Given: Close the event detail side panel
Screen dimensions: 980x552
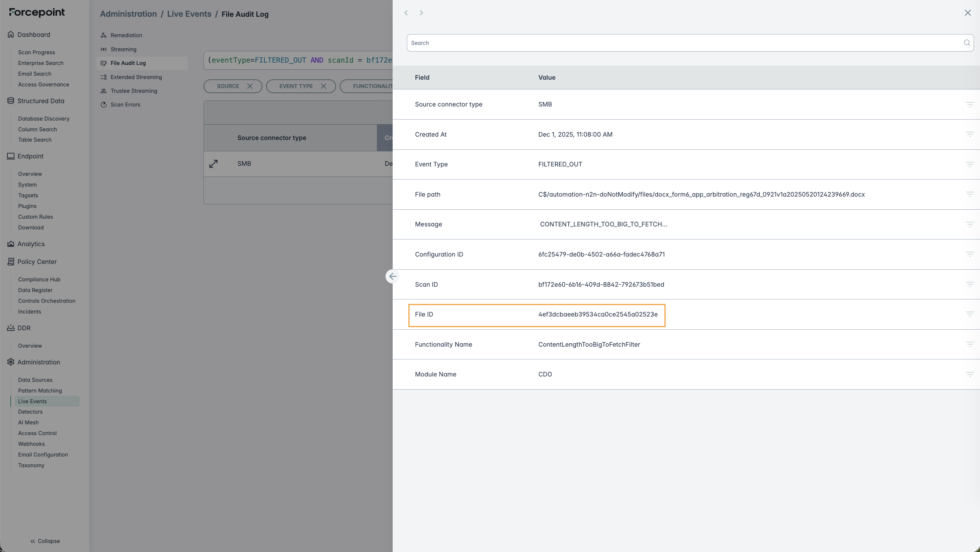Looking at the screenshot, I should [967, 13].
